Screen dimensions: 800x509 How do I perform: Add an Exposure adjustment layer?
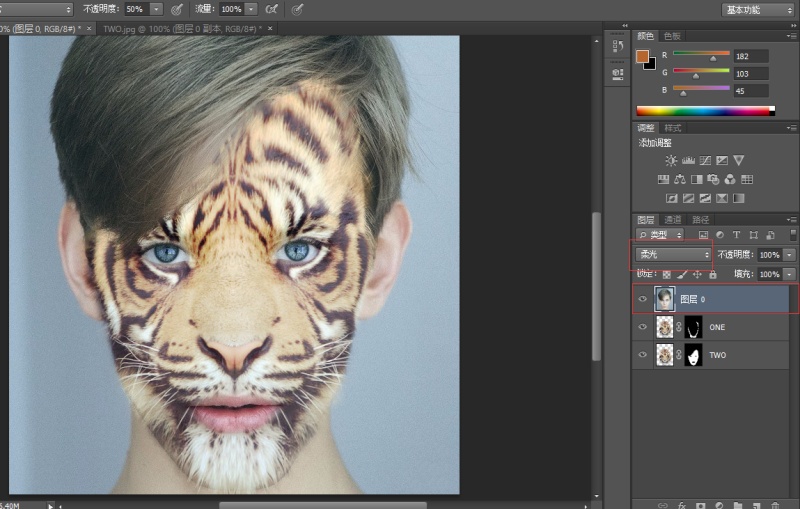[722, 161]
